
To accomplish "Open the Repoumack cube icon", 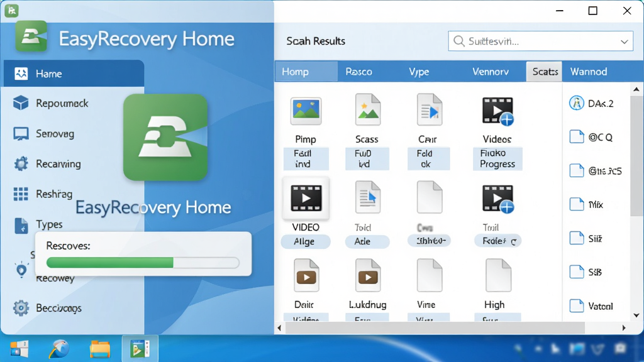I will [21, 103].
